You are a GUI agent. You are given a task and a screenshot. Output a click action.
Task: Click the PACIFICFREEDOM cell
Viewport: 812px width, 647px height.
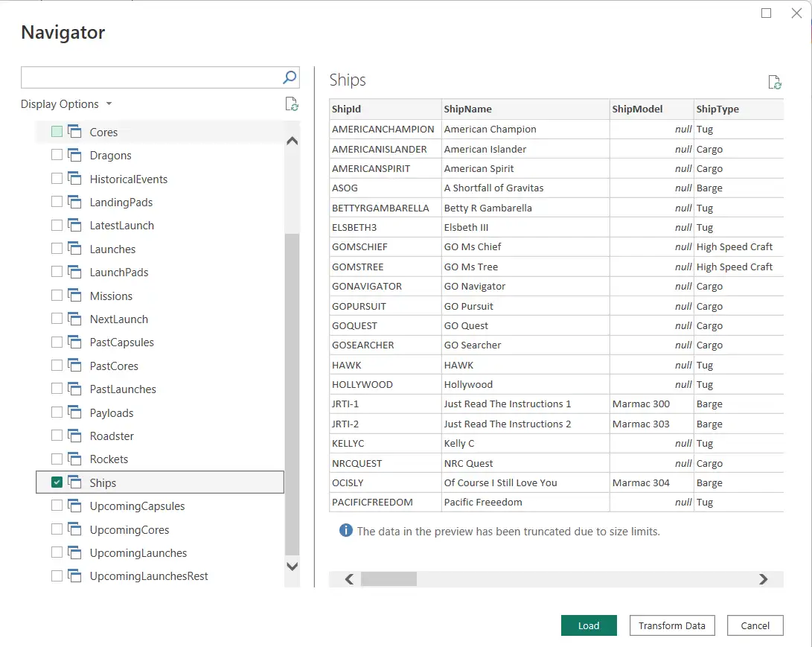pos(386,503)
